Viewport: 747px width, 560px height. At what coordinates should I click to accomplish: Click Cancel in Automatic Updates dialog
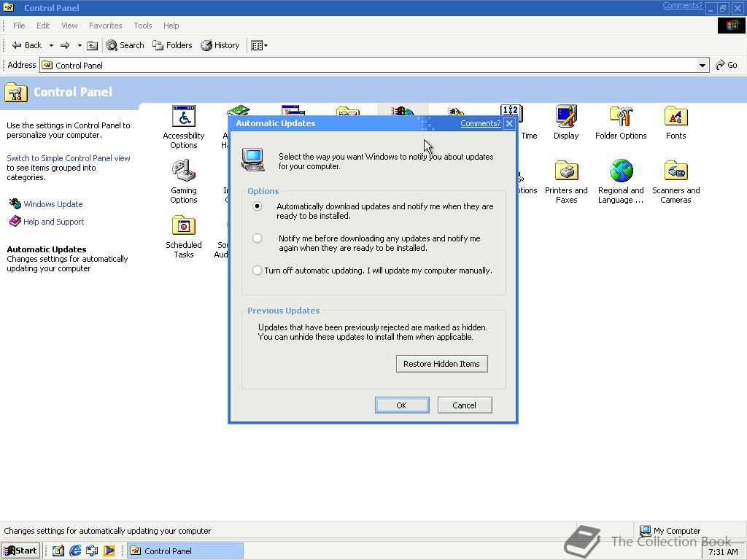click(465, 405)
